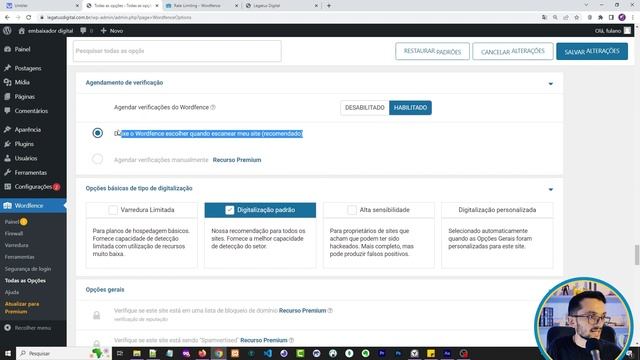The image size is (640, 360).
Task: Switch to the Legatus Digital browser tab
Action: click(x=282, y=6)
